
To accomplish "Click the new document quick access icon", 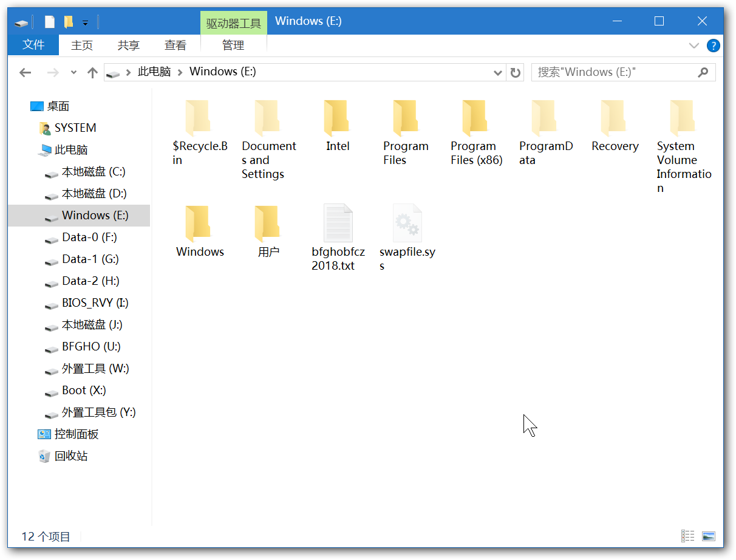I will click(x=50, y=22).
